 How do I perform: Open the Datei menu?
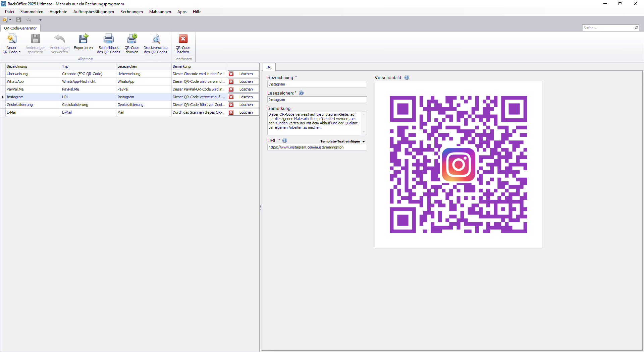coord(9,12)
